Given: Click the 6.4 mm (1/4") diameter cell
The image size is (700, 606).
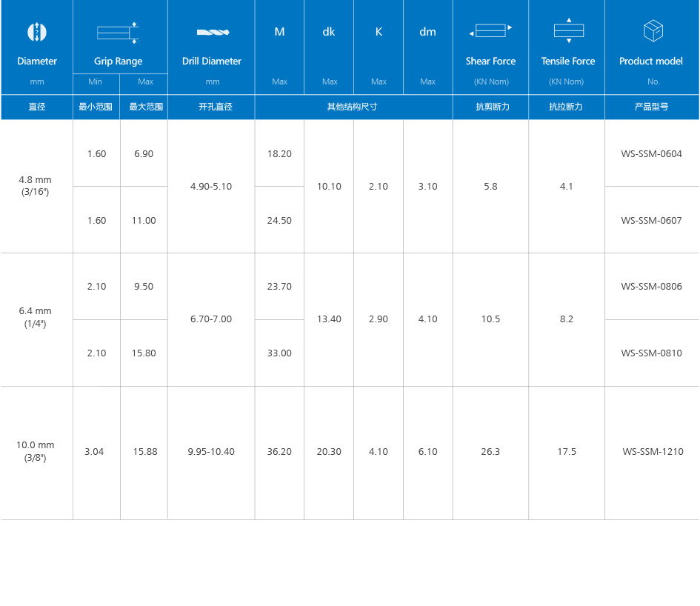Looking at the screenshot, I should (x=36, y=318).
